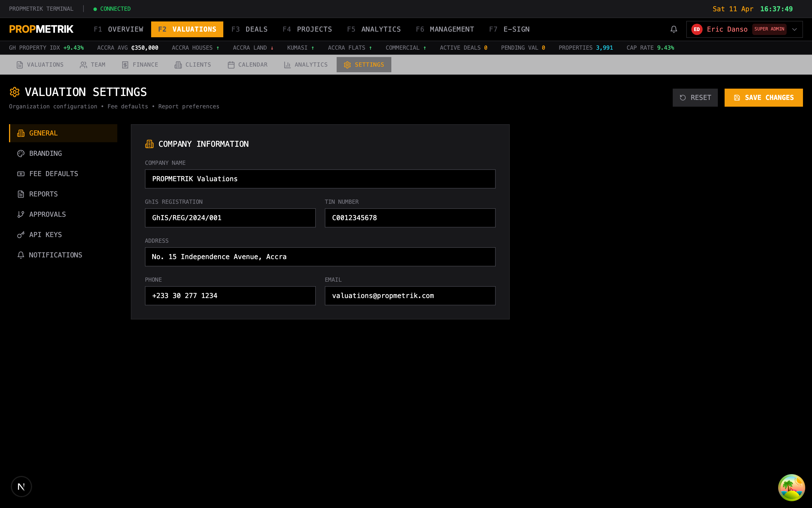Click the reset arrow icon
The image size is (812, 508).
point(683,98)
